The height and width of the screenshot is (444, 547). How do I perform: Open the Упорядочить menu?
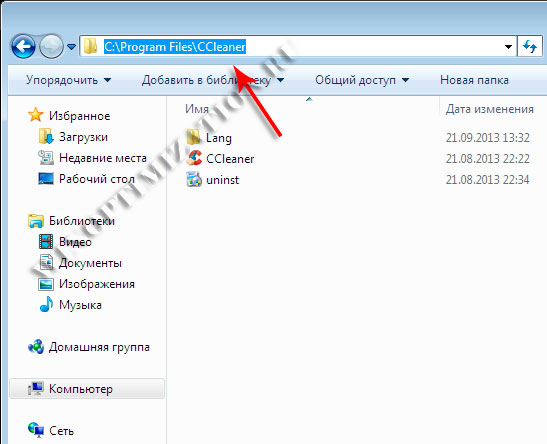pyautogui.click(x=68, y=80)
